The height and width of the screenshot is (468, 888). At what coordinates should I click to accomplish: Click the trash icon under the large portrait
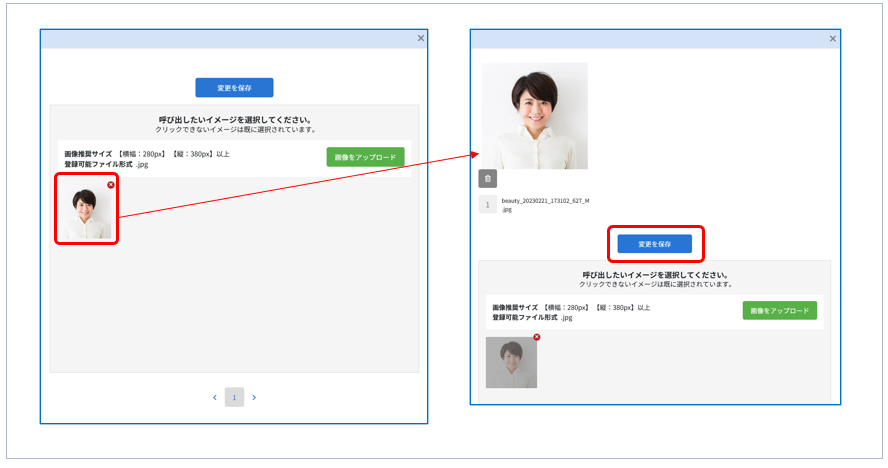pyautogui.click(x=487, y=179)
